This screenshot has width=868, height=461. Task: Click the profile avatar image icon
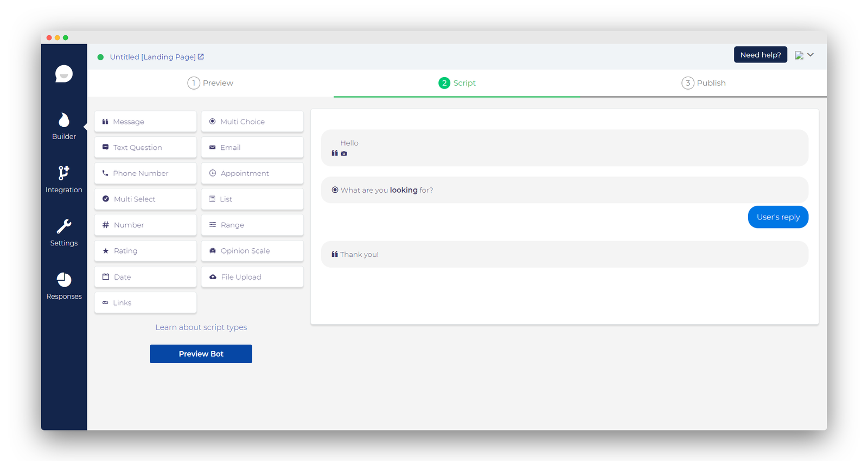[799, 55]
